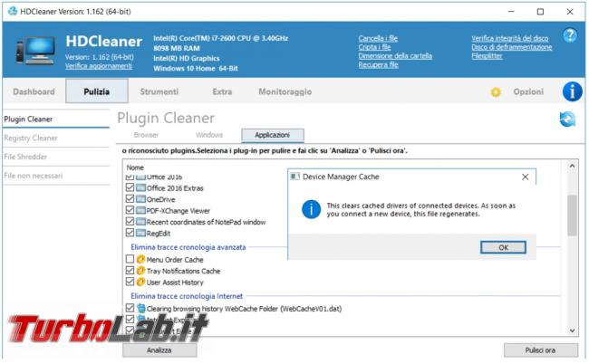Click the Disco di deframmentazione link

click(512, 47)
